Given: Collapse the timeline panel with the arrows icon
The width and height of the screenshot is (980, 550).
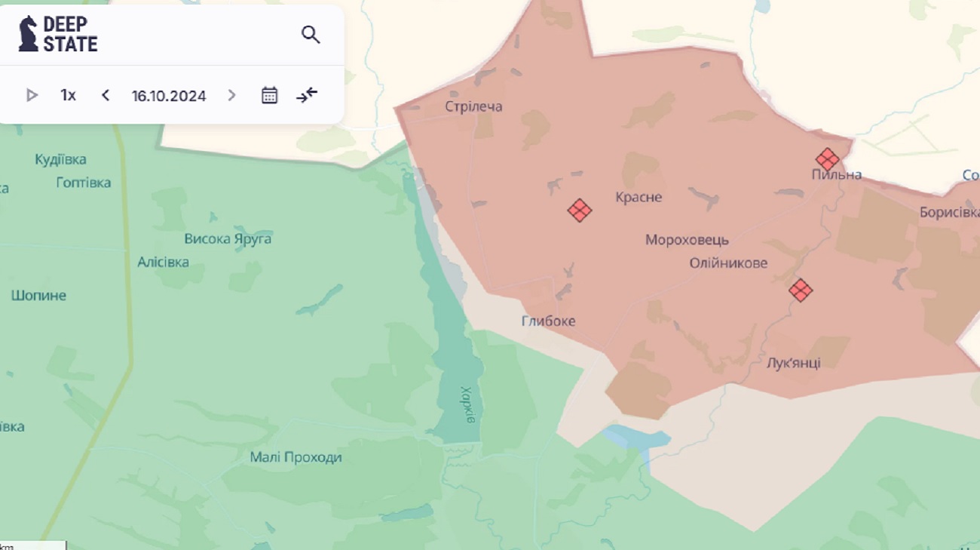Looking at the screenshot, I should click(x=307, y=95).
